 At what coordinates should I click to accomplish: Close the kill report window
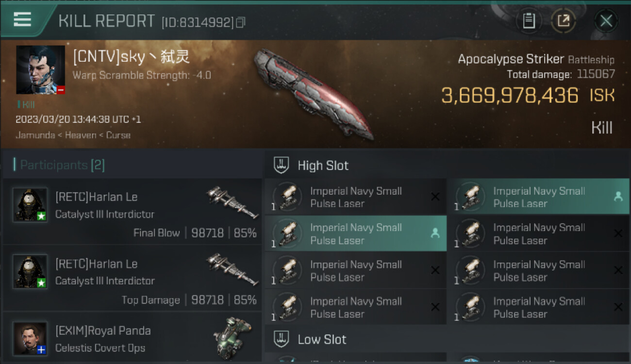pyautogui.click(x=606, y=21)
